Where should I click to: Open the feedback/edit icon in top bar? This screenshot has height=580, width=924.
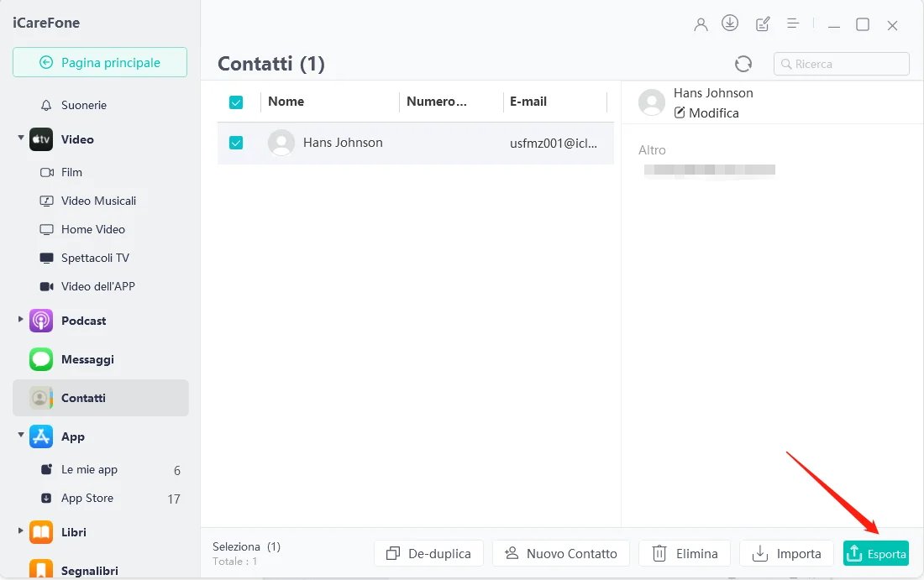click(x=762, y=24)
